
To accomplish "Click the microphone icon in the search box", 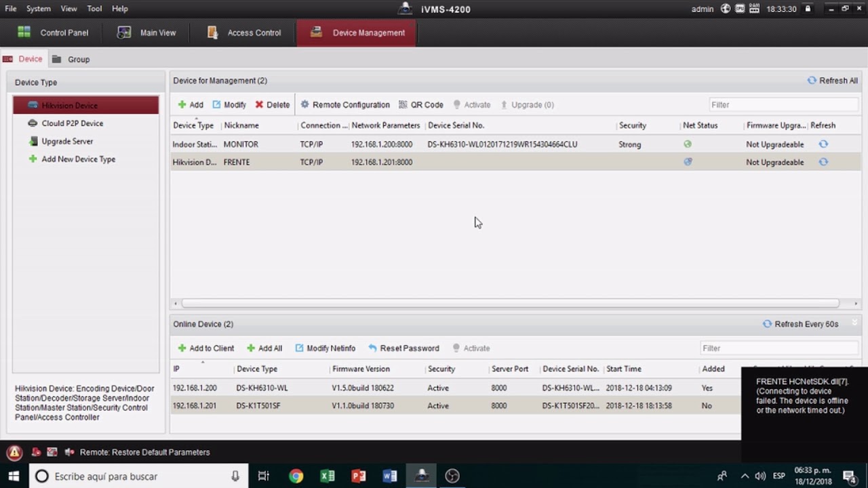I will 235,476.
